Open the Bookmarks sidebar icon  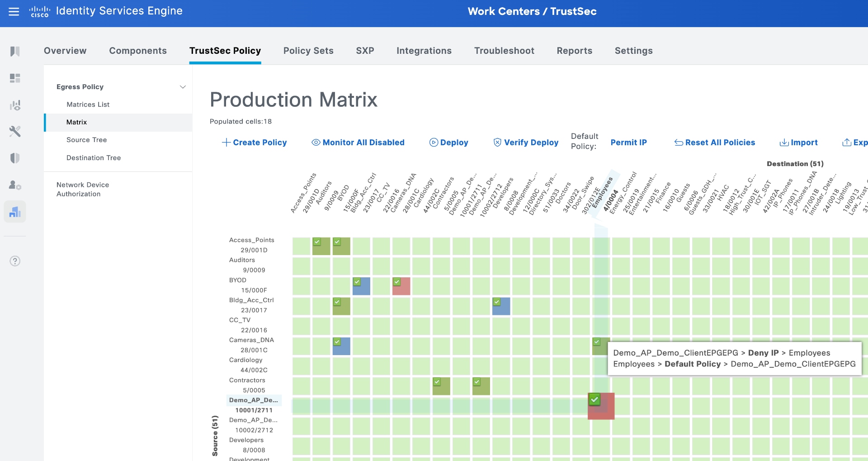[x=15, y=51]
